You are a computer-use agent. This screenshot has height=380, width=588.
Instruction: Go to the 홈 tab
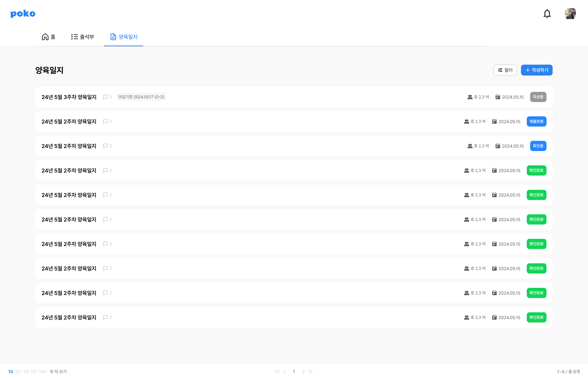pyautogui.click(x=49, y=37)
